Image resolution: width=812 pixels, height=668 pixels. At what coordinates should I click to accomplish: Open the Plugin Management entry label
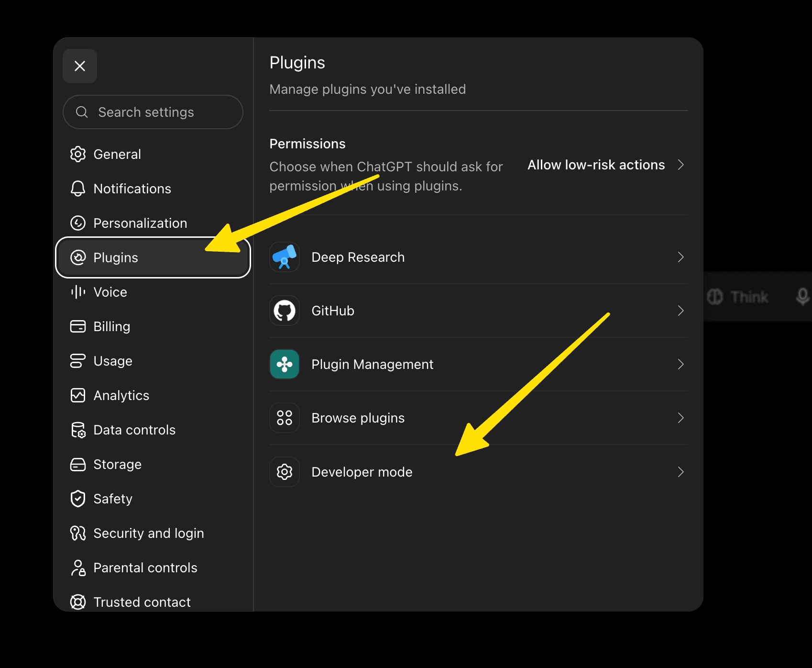(373, 364)
